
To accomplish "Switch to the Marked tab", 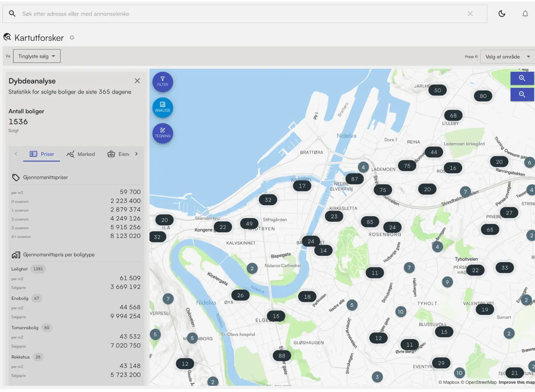I will (x=81, y=154).
